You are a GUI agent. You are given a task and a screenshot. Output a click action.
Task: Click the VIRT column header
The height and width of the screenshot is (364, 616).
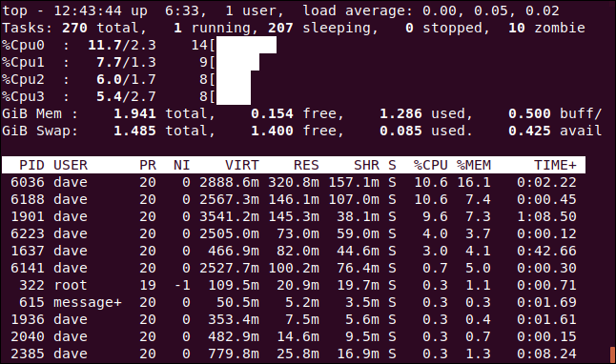point(242,165)
